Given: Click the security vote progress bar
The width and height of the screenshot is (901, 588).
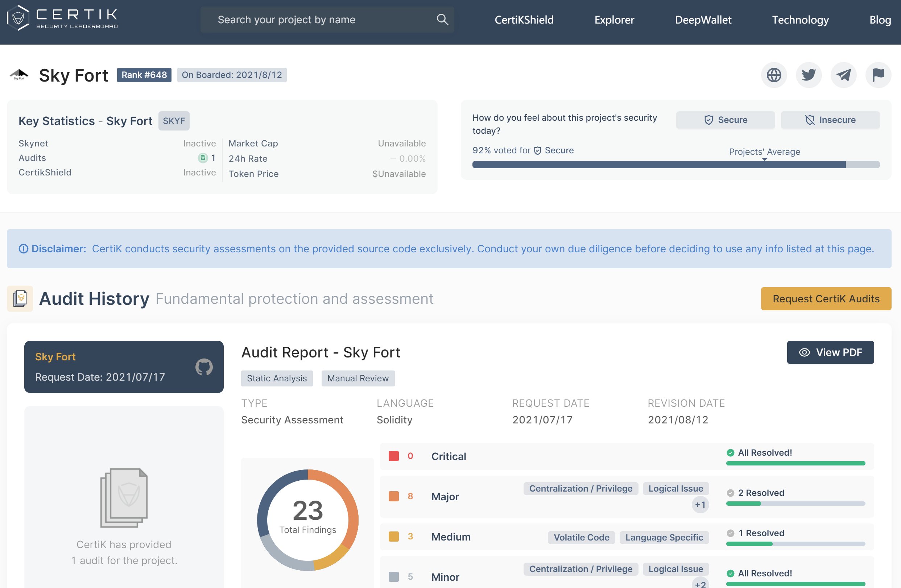Looking at the screenshot, I should [676, 165].
